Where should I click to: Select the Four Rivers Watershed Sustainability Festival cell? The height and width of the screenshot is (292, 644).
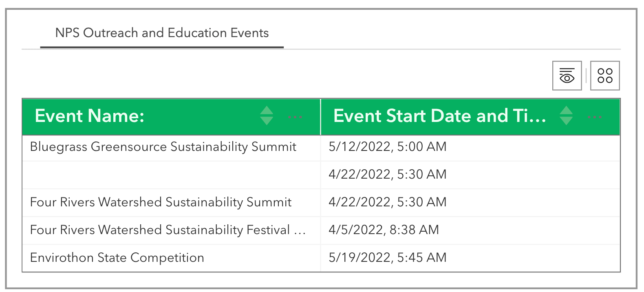[167, 230]
